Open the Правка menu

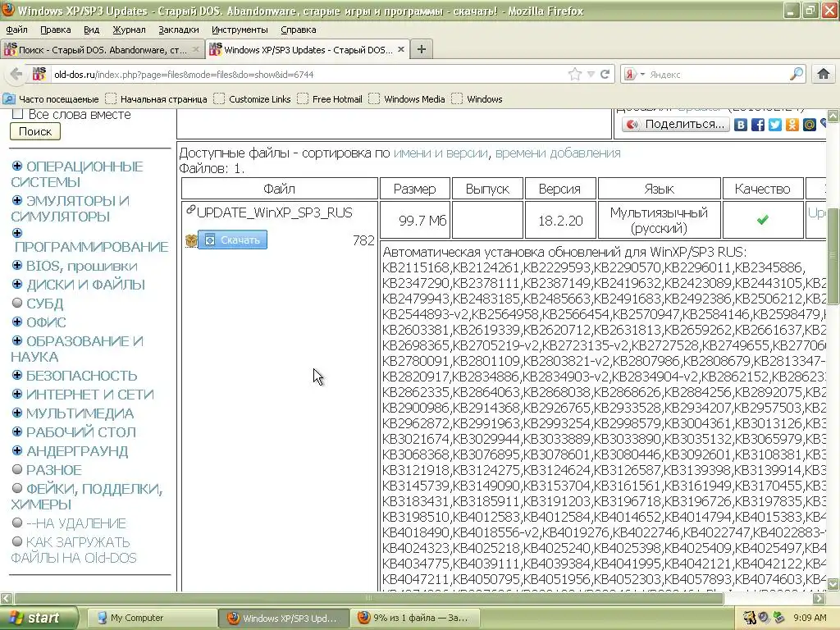55,30
